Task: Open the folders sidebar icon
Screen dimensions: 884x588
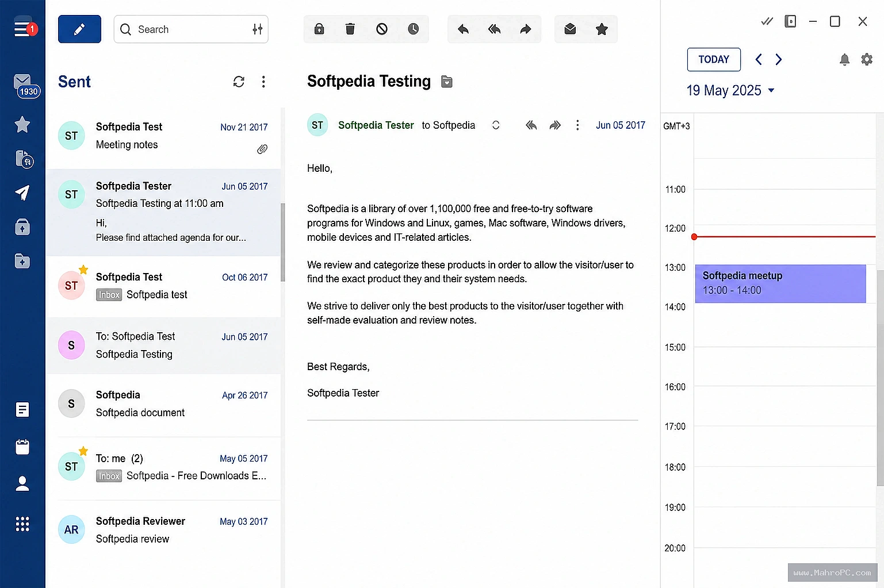Action: 22,261
